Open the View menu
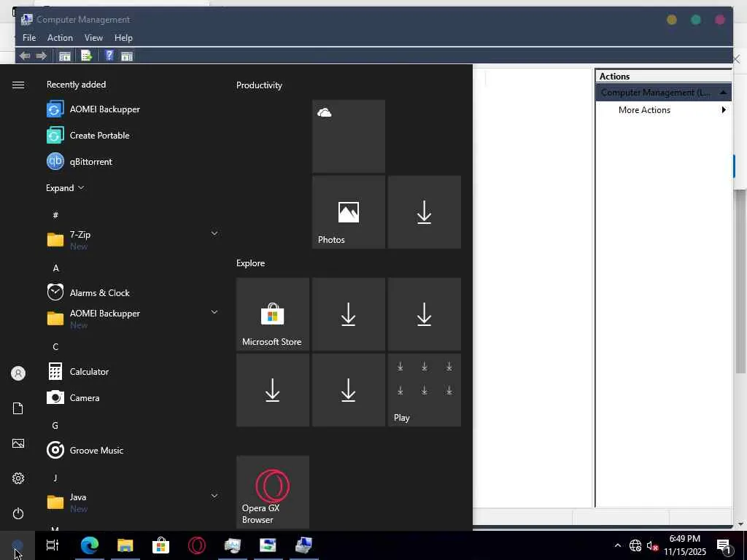This screenshot has width=747, height=560. (x=93, y=38)
